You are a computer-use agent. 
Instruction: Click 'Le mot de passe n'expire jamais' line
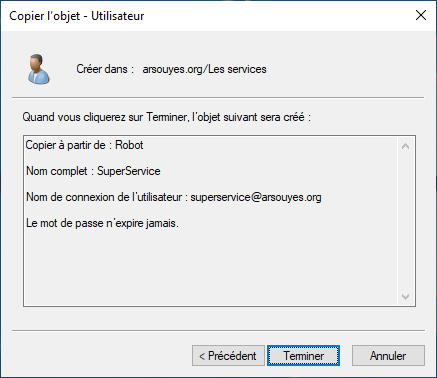pos(102,223)
